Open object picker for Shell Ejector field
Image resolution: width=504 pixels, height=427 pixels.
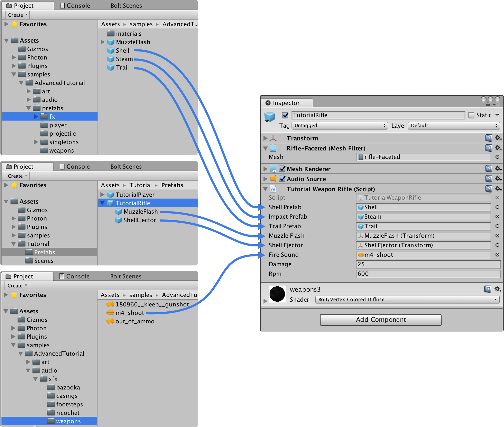[x=497, y=245]
